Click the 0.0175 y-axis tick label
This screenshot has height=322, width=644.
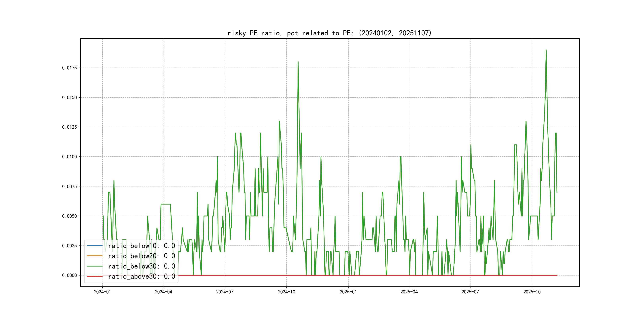point(70,68)
